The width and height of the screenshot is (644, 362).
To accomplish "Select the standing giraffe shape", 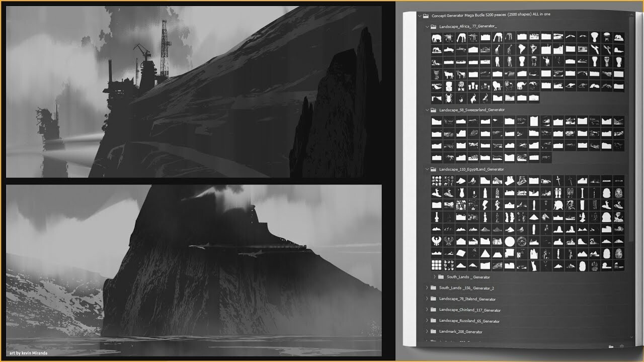I will point(497,49).
